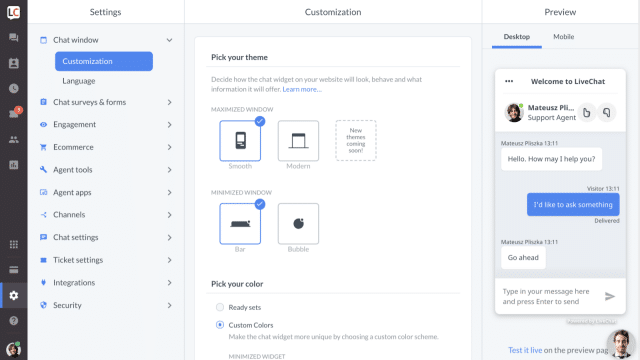
Task: Click the Chat surveys & forms clipboard icon
Action: pos(43,102)
